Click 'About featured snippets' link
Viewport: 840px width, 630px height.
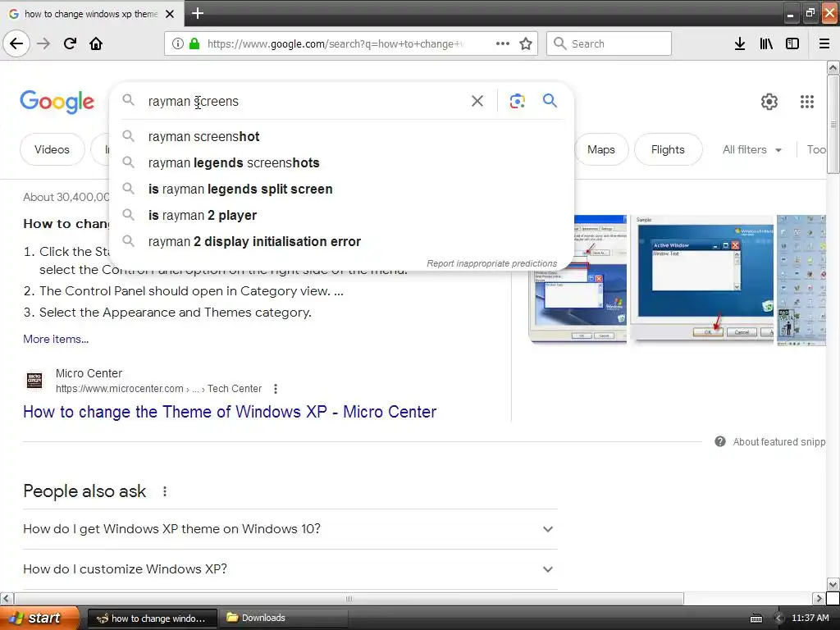tap(779, 442)
